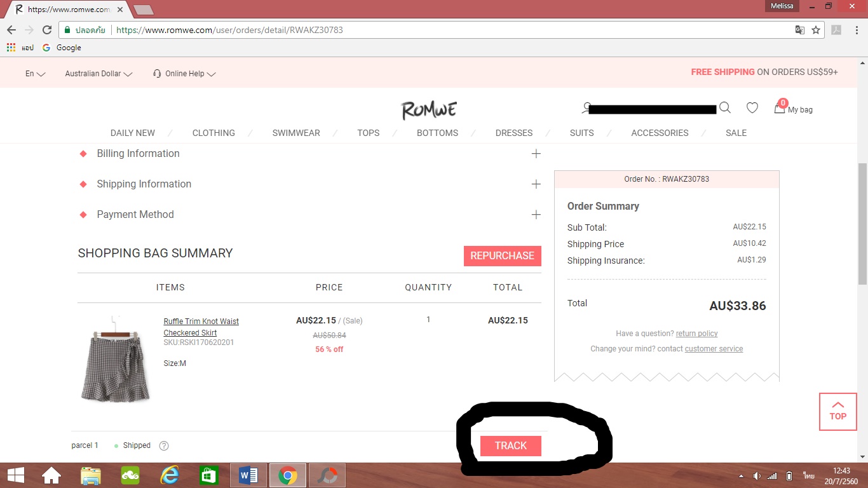Click the Order No. RWAKZ30783 text
868x488 pixels.
tap(667, 179)
